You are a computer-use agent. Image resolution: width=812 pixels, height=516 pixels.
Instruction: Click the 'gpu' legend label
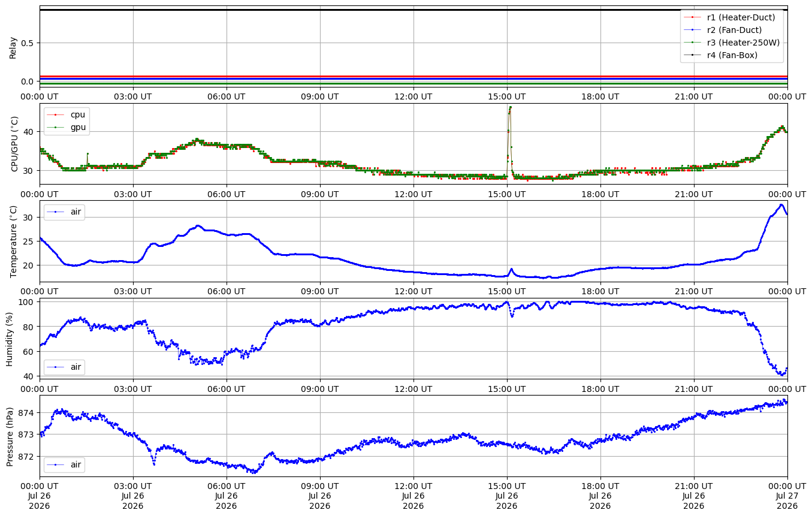point(78,127)
